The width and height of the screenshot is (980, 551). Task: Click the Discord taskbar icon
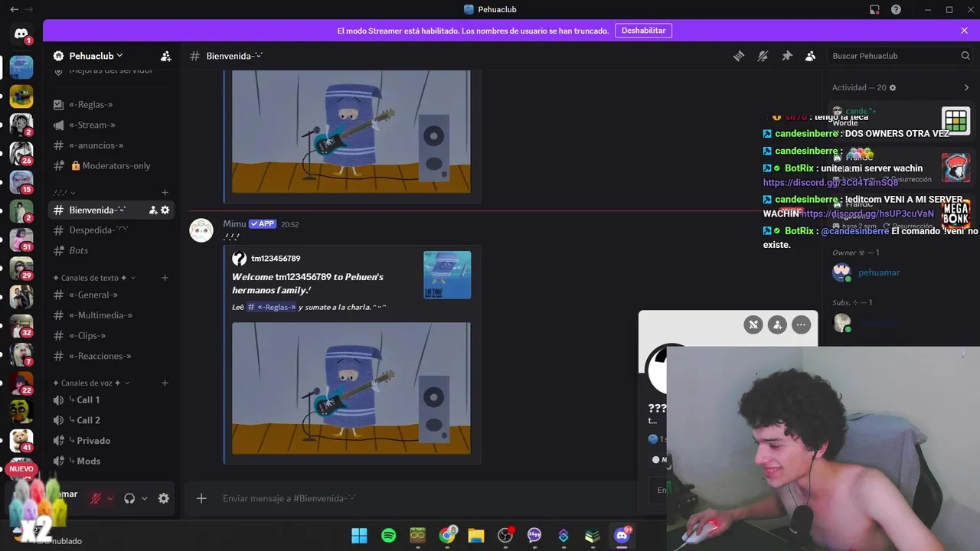(622, 536)
